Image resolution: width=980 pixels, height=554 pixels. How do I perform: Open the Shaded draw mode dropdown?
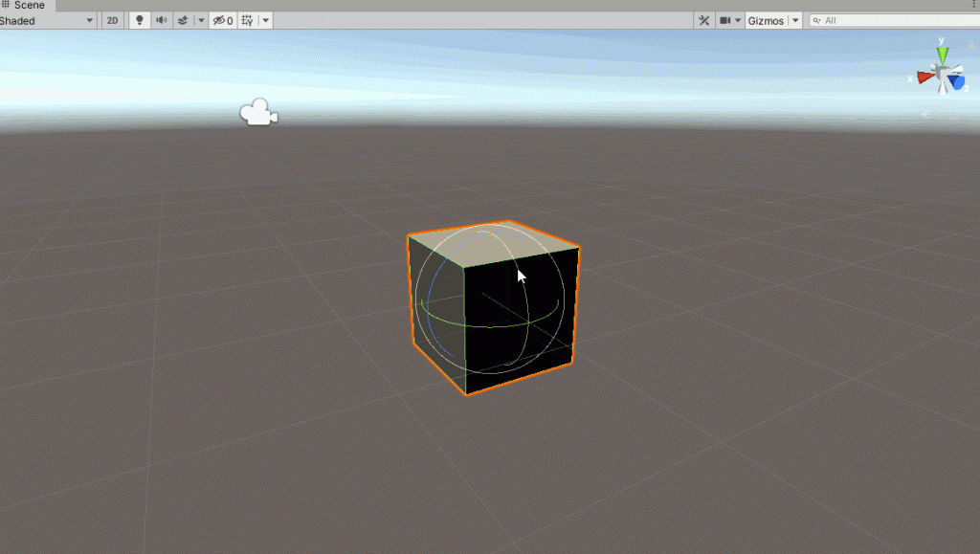coord(45,20)
